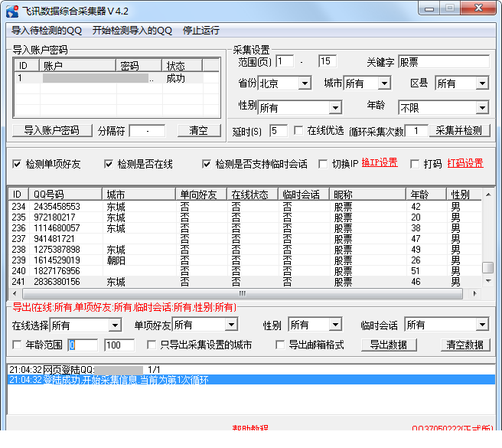Open the 换IP设置 link
This screenshot has width=502, height=448.
coord(380,163)
